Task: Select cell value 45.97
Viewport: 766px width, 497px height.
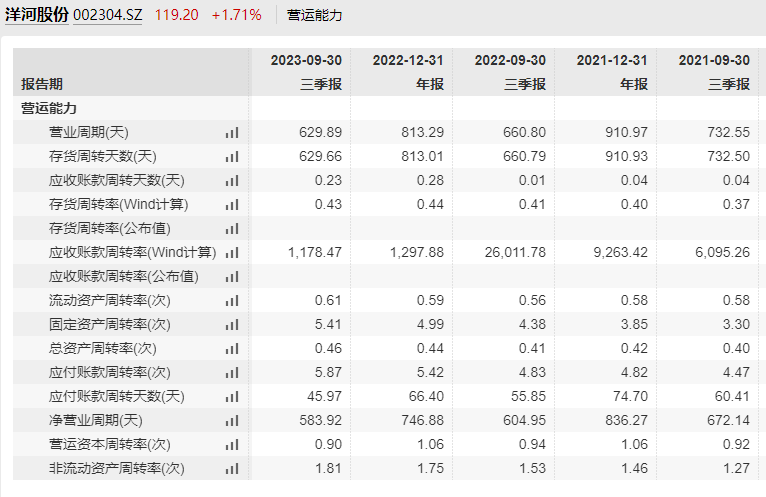Action: (x=324, y=396)
